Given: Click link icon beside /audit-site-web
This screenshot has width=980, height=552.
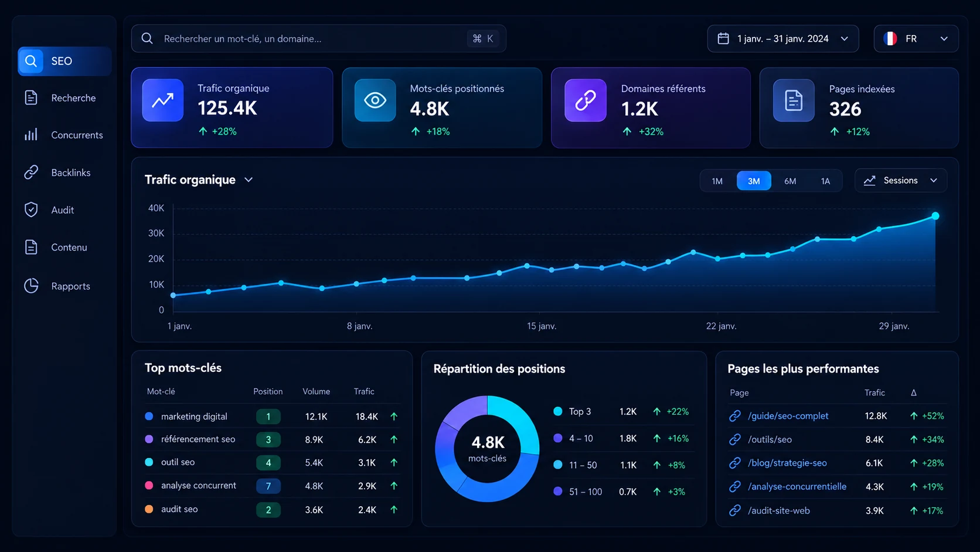Looking at the screenshot, I should point(735,510).
